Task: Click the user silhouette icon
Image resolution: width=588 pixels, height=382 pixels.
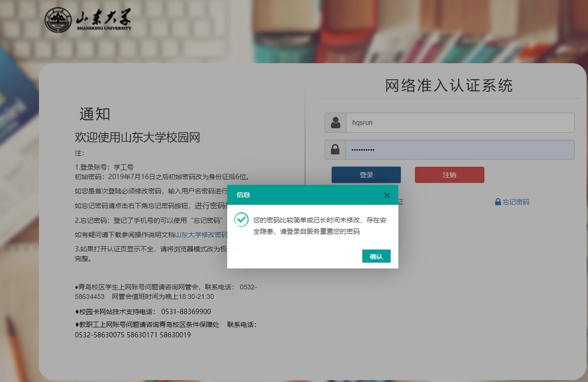Action: (335, 123)
